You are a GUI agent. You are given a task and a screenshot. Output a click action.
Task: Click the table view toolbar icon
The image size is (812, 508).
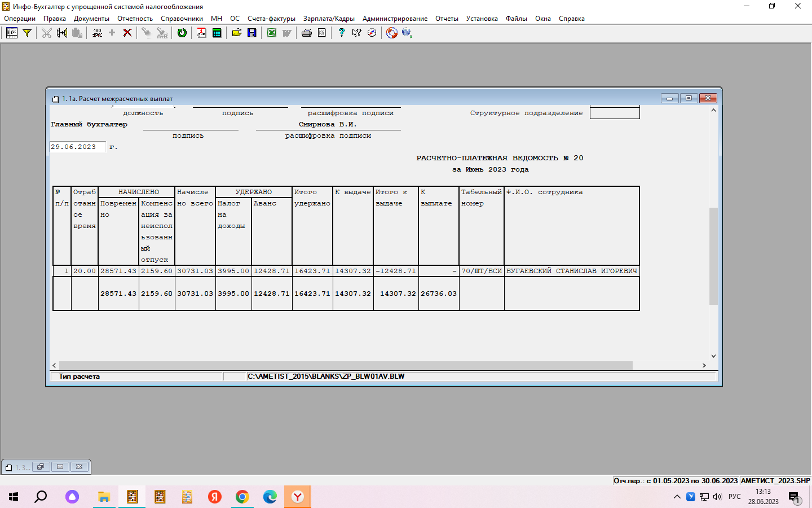12,33
